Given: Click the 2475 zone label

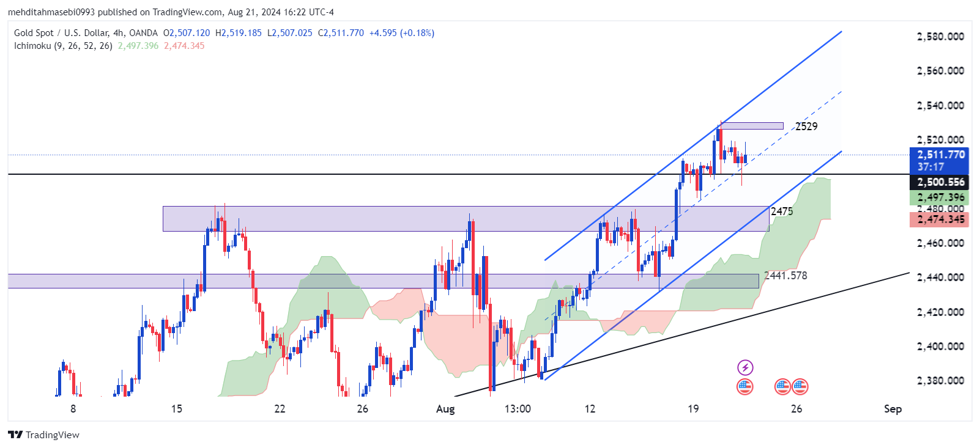Looking at the screenshot, I should [782, 211].
